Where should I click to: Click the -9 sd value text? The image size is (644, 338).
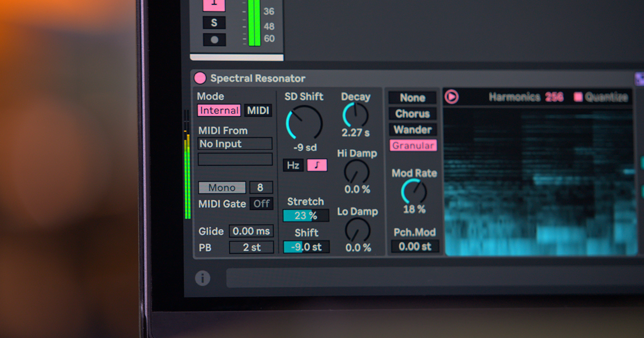tap(305, 148)
